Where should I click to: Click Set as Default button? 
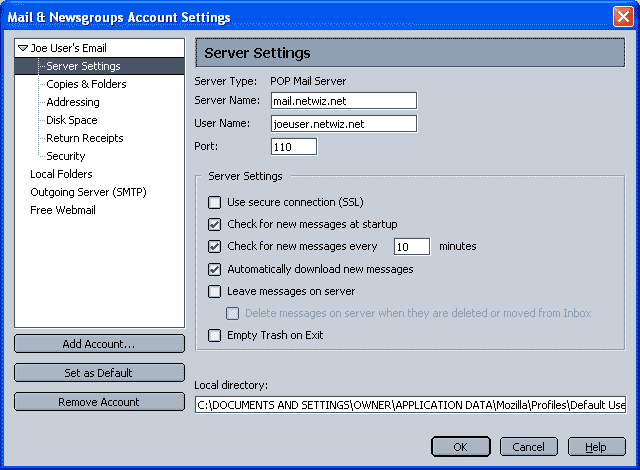coord(99,373)
